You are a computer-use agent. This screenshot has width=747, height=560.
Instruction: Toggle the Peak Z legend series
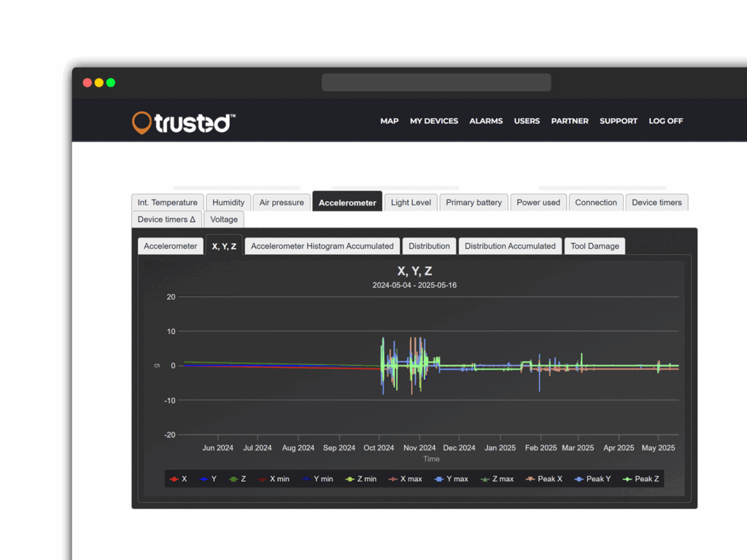click(641, 479)
